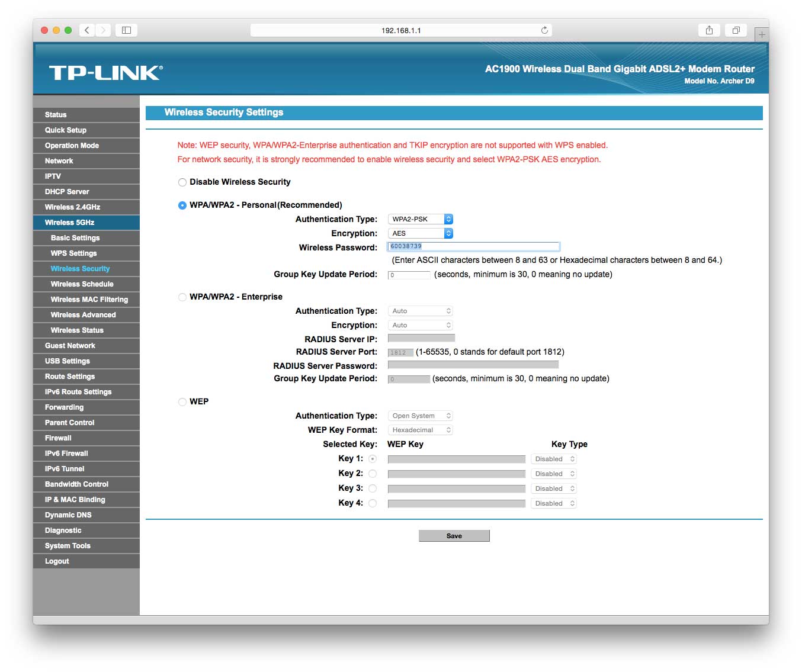Expand the AES Encryption dropdown

[420, 233]
